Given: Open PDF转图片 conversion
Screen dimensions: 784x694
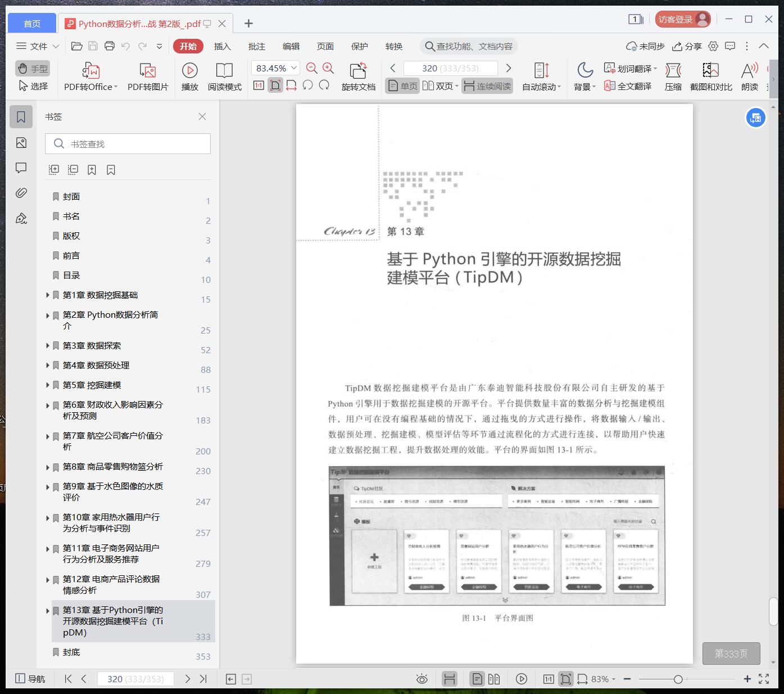Looking at the screenshot, I should click(x=148, y=77).
